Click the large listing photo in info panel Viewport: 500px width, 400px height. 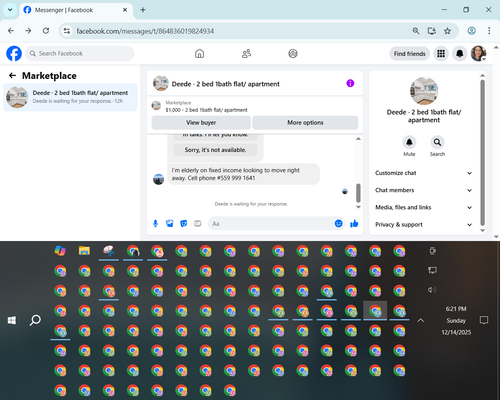(424, 91)
